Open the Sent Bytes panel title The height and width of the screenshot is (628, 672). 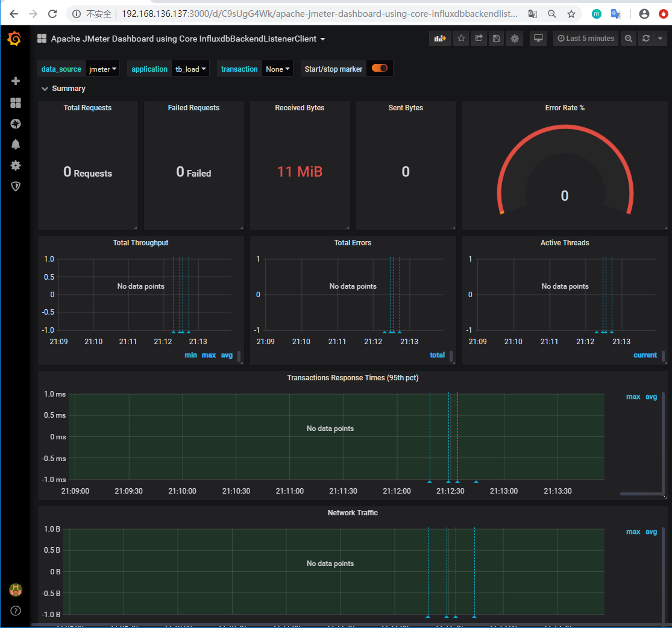(x=406, y=108)
